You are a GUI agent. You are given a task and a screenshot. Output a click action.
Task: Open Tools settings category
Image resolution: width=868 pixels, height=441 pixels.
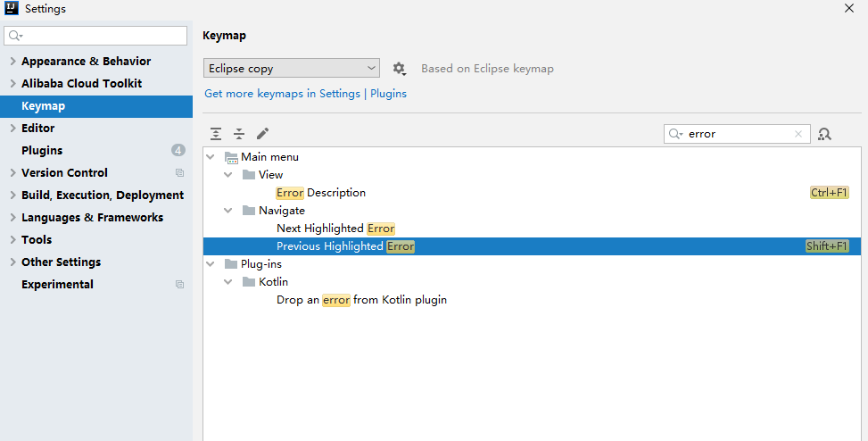(37, 240)
